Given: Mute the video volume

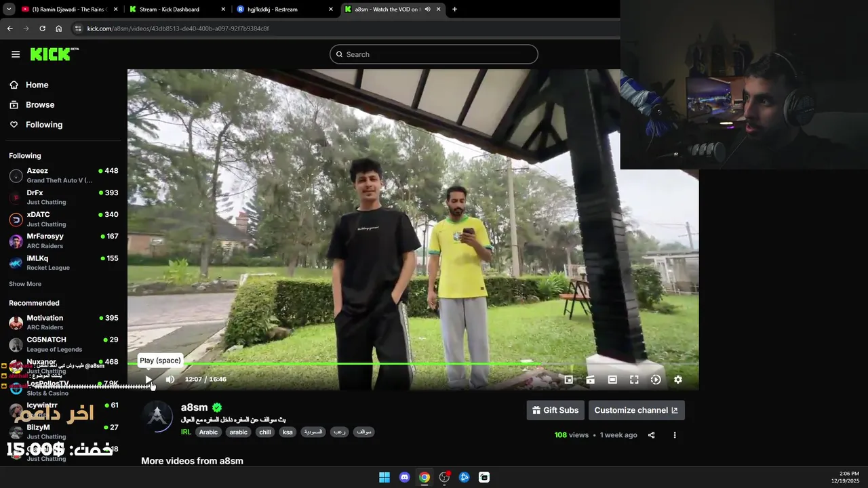Looking at the screenshot, I should coord(170,380).
